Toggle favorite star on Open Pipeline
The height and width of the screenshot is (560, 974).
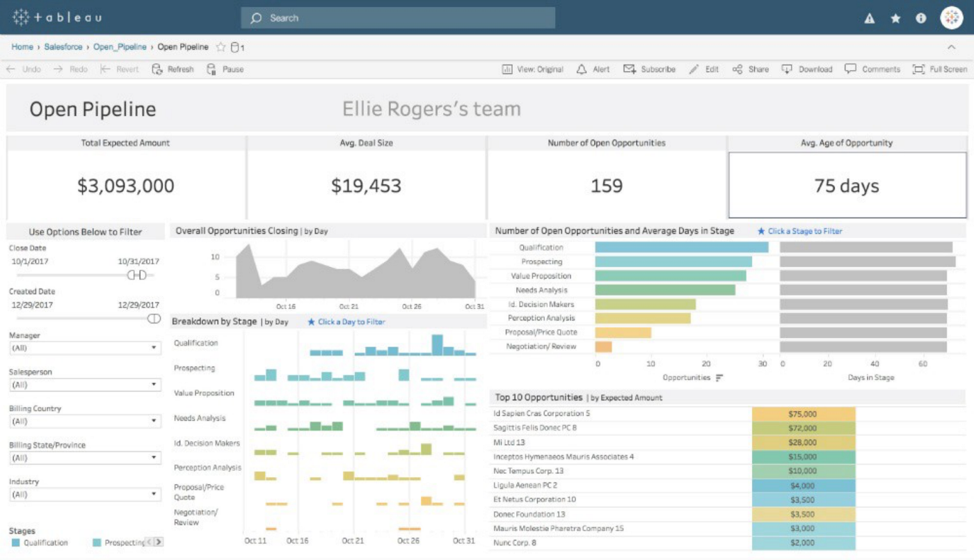[x=220, y=47]
